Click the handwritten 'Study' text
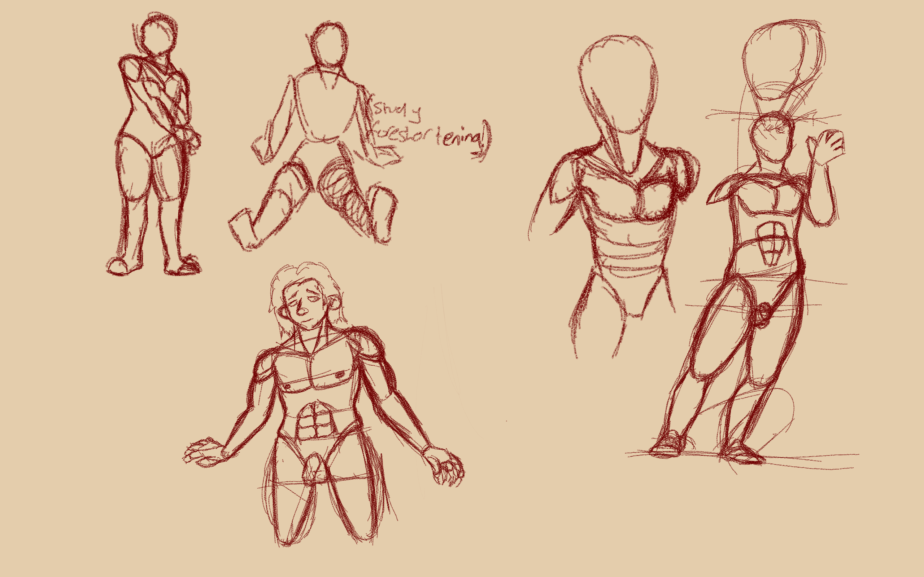The image size is (924, 577). 397,110
